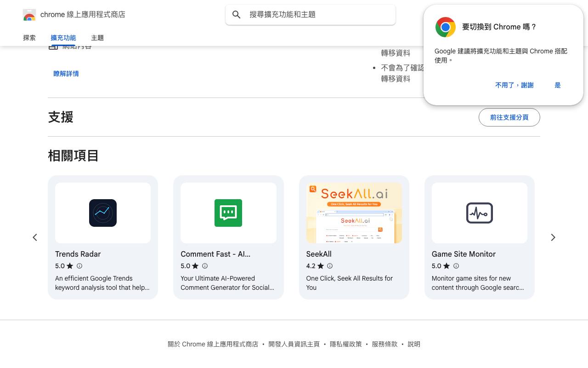This screenshot has height=368, width=588.
Task: Open the Comment Fast green chat icon
Action: point(228,213)
